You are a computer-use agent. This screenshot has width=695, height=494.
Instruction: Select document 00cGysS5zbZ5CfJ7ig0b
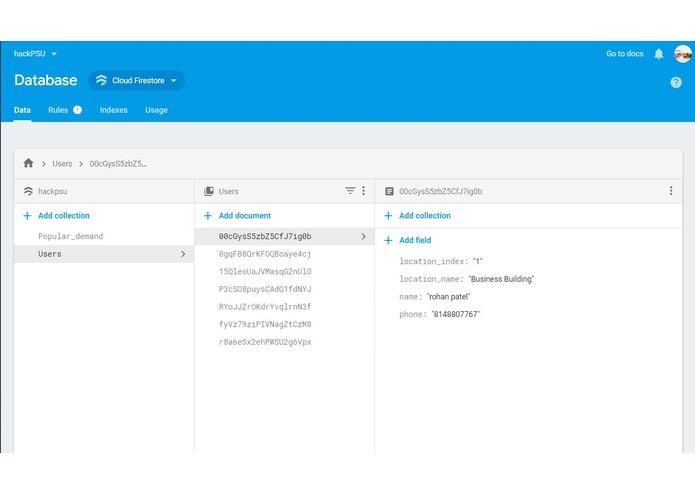pos(284,237)
